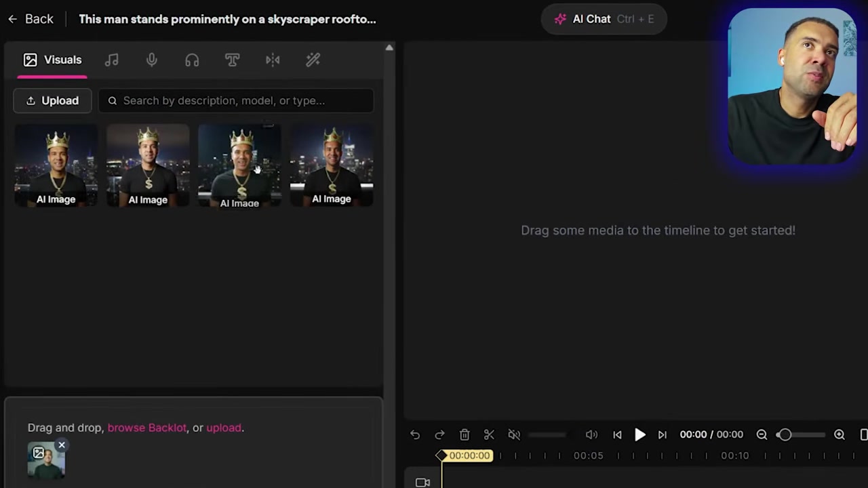Play the timeline preview
The height and width of the screenshot is (488, 868).
point(639,434)
